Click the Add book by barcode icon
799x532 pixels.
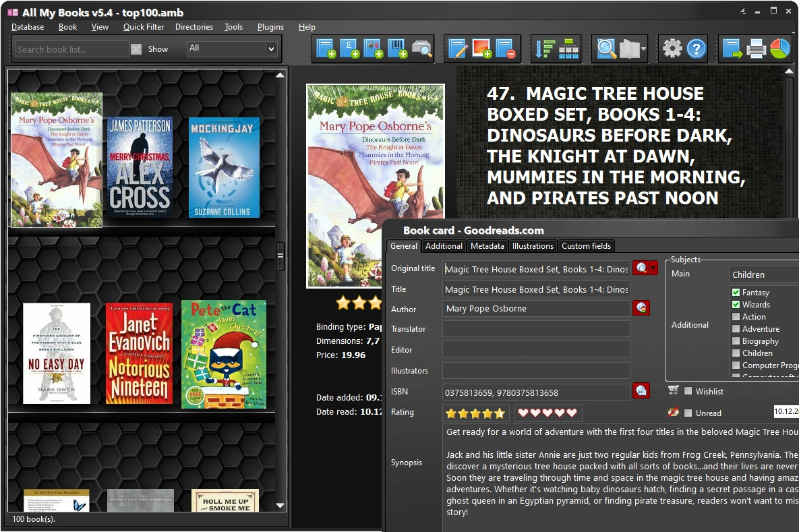coord(397,49)
